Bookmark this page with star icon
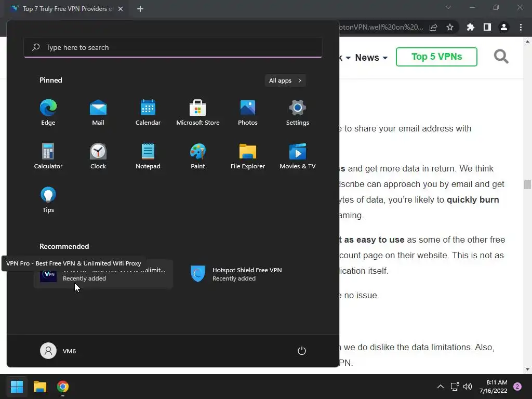This screenshot has height=399, width=532. 450,28
